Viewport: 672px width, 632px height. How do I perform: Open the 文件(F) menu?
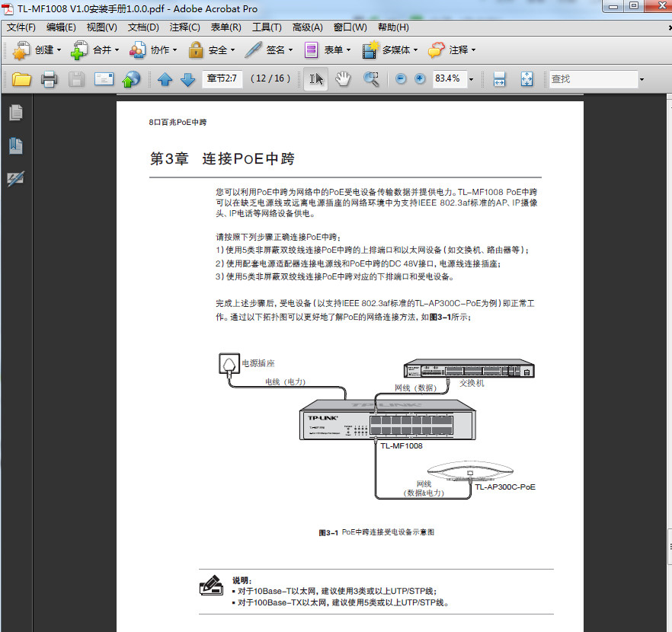point(21,27)
